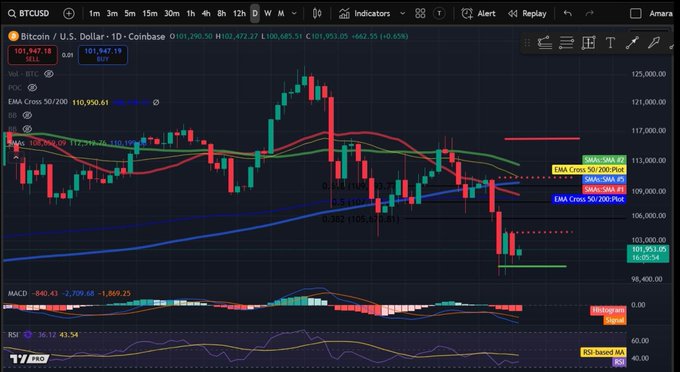Screen dimensions: 680x372
Task: Click the TradingView PRO logo
Action: (x=30, y=359)
